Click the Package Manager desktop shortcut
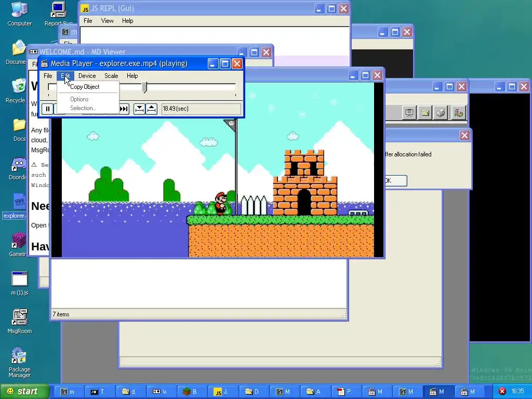Image resolution: width=532 pixels, height=399 pixels. 19,363
